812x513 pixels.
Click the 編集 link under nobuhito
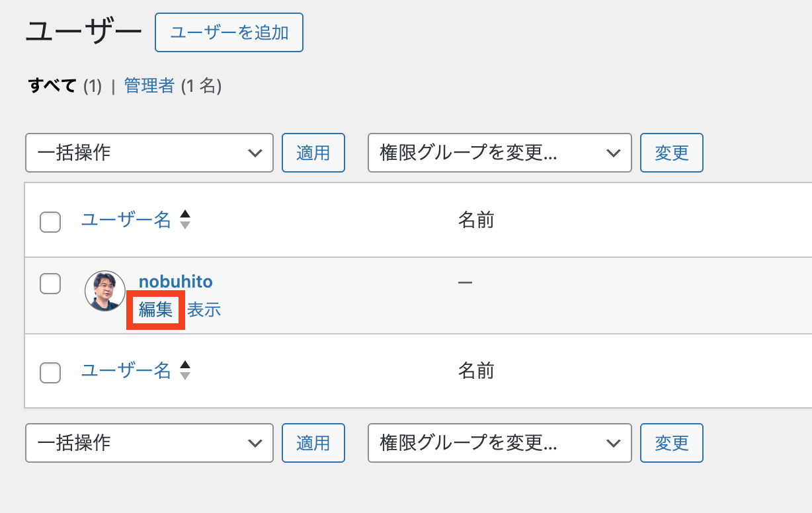(x=155, y=309)
